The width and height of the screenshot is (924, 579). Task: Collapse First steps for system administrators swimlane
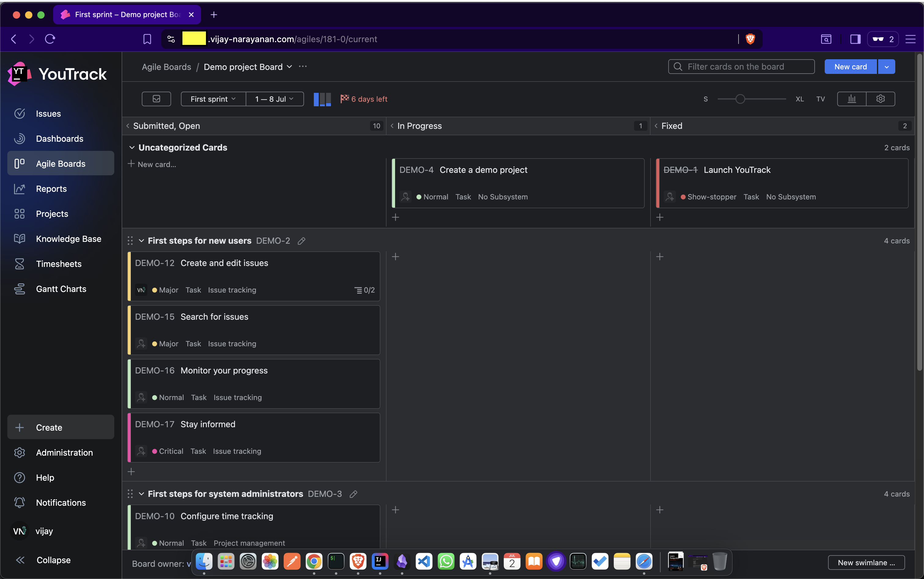tap(141, 494)
